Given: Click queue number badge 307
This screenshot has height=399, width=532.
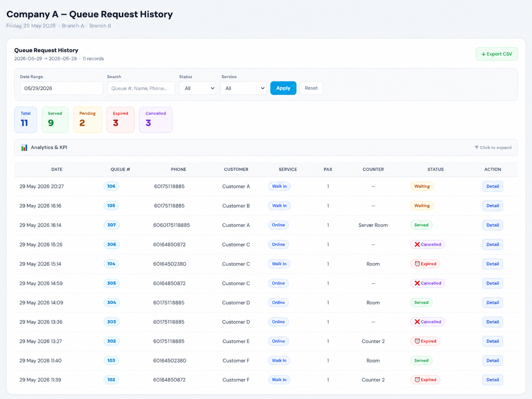Looking at the screenshot, I should (111, 225).
